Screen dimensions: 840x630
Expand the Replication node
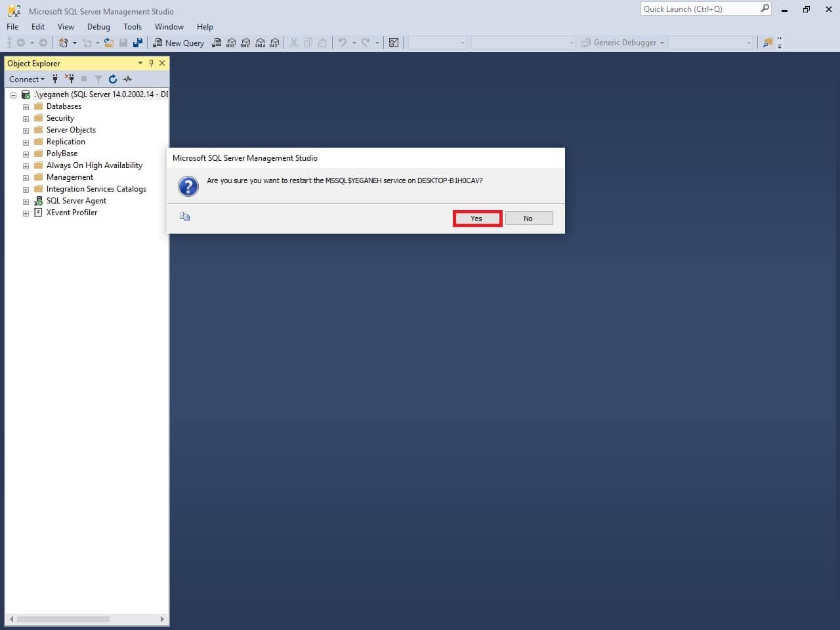[x=26, y=142]
